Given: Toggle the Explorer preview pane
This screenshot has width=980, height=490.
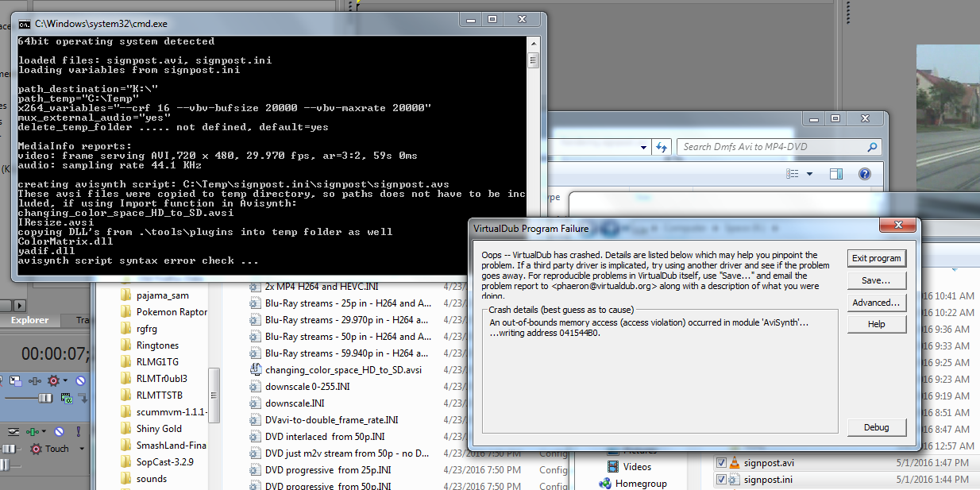Looking at the screenshot, I should [x=836, y=174].
